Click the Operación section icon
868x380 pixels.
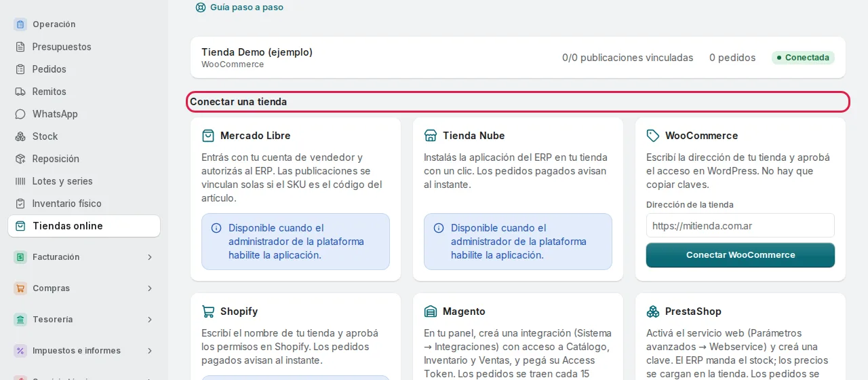pyautogui.click(x=20, y=24)
